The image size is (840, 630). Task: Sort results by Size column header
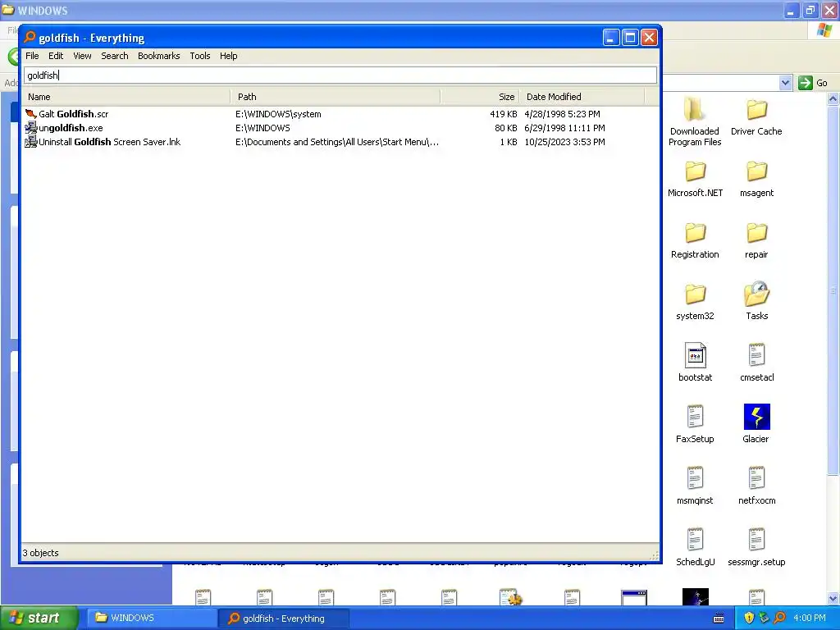tap(480, 97)
